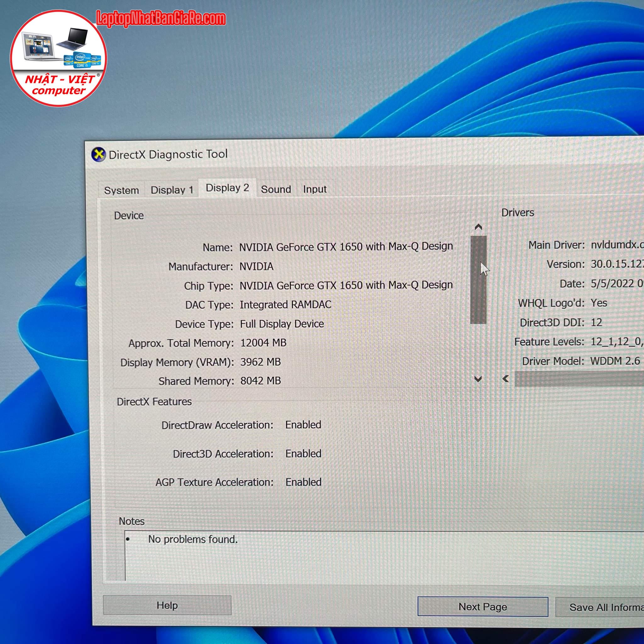Select the Display 2 tab
The width and height of the screenshot is (644, 644).
227,188
